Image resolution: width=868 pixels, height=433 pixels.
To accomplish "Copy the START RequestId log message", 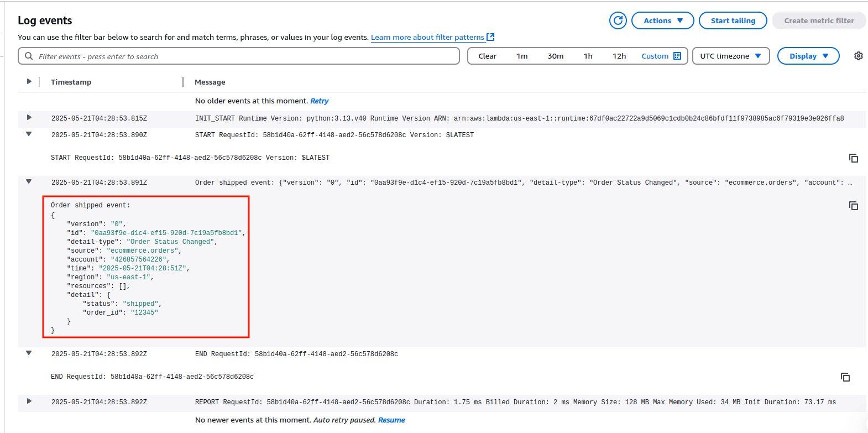I will click(x=853, y=158).
